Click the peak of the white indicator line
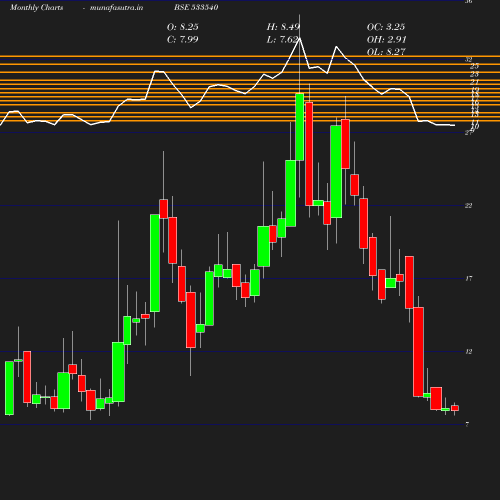The width and height of the screenshot is (500, 500). pyautogui.click(x=300, y=38)
